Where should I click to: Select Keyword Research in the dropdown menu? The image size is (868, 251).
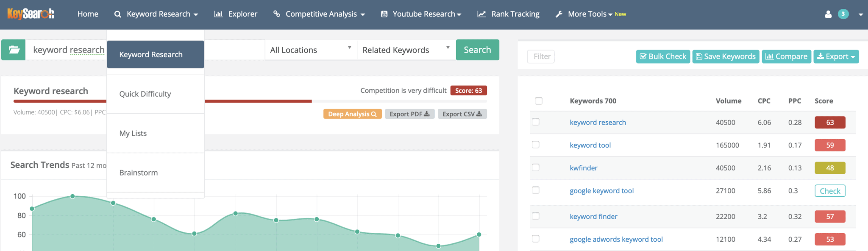tap(156, 54)
